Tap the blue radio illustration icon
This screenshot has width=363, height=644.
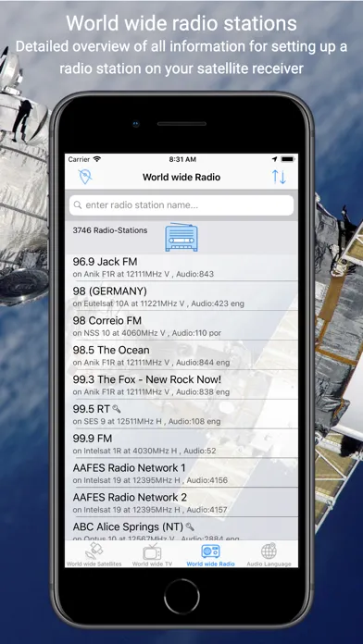(181, 238)
